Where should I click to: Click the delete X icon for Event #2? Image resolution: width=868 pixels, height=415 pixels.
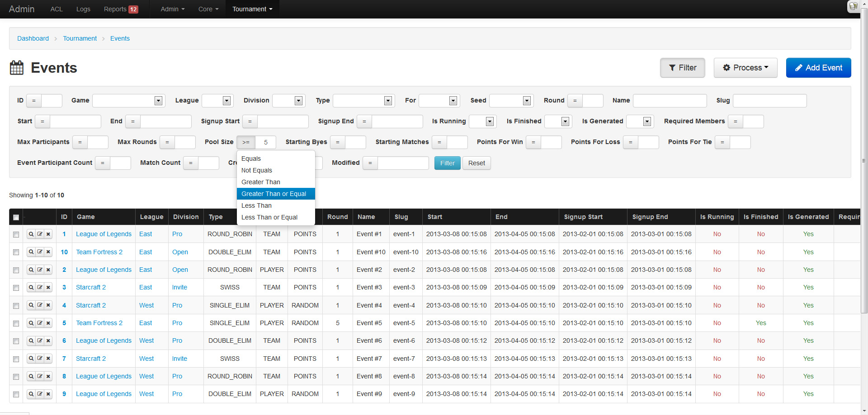coord(48,270)
